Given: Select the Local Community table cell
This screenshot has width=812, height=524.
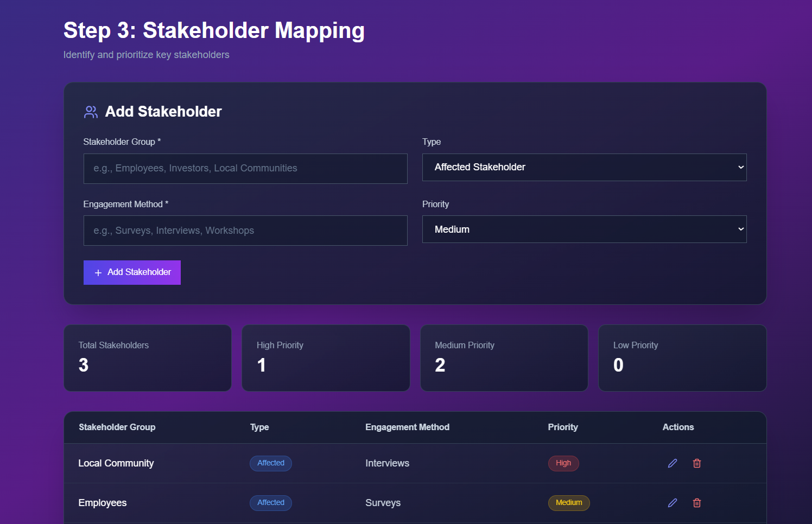Looking at the screenshot, I should (x=116, y=463).
